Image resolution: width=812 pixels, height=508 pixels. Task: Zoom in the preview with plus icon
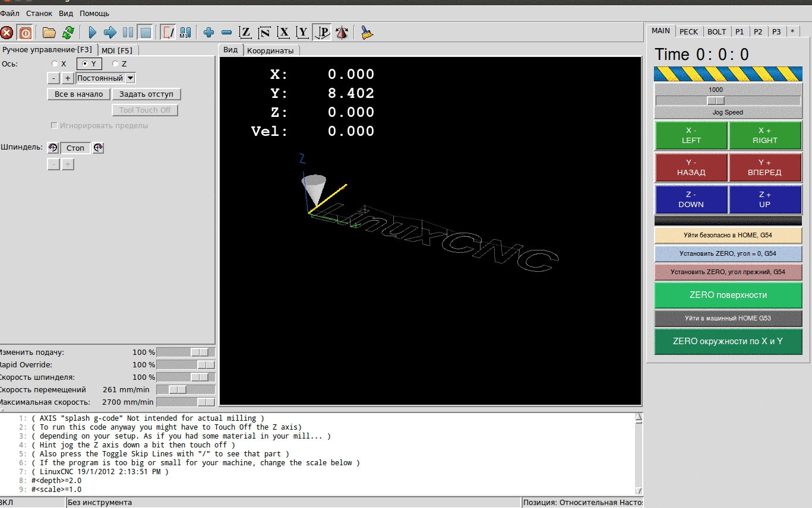pyautogui.click(x=208, y=33)
